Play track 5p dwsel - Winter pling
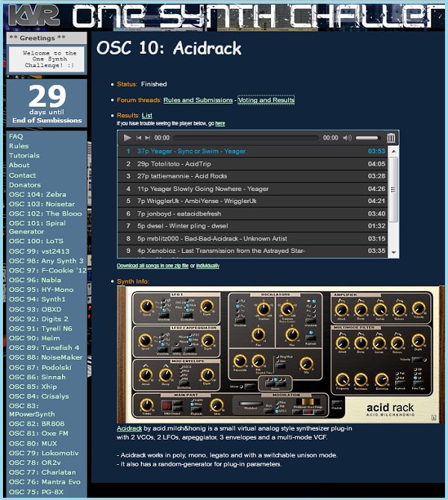This screenshot has width=448, height=500. (252, 226)
